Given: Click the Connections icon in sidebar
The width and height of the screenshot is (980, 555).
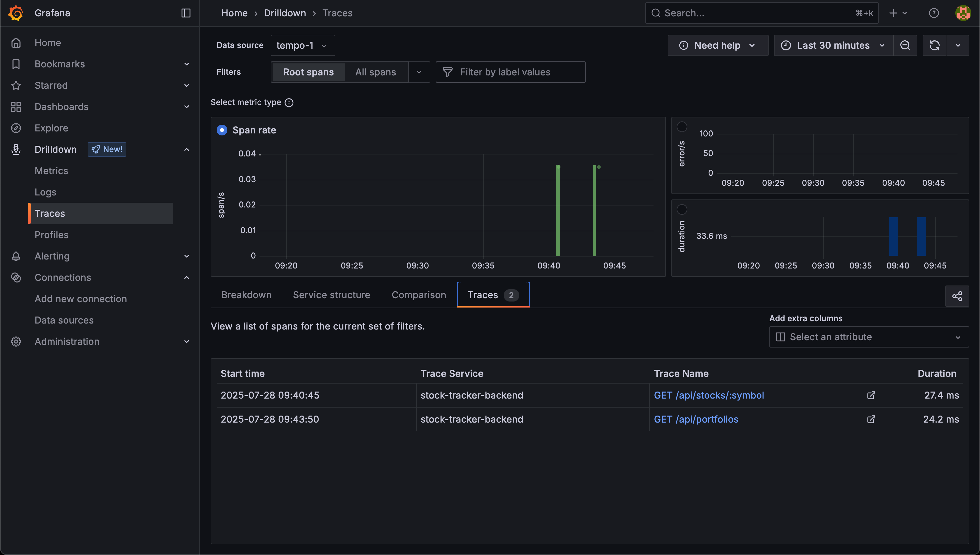Looking at the screenshot, I should click(x=16, y=277).
